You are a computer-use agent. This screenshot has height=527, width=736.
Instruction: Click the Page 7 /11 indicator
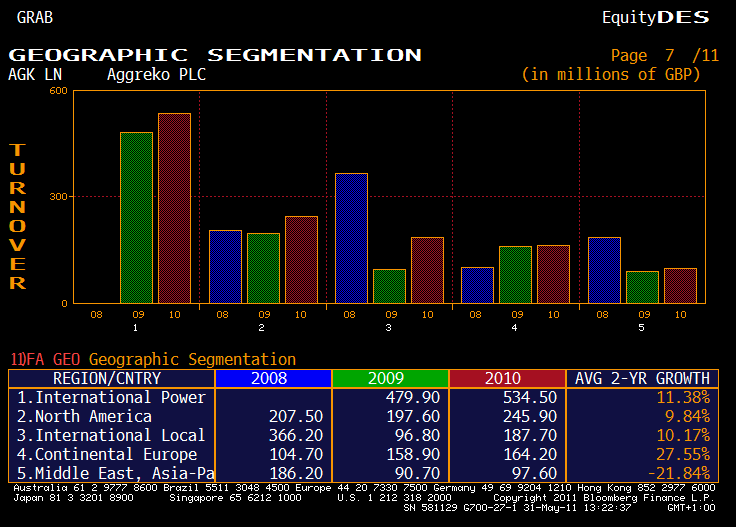[x=664, y=55]
